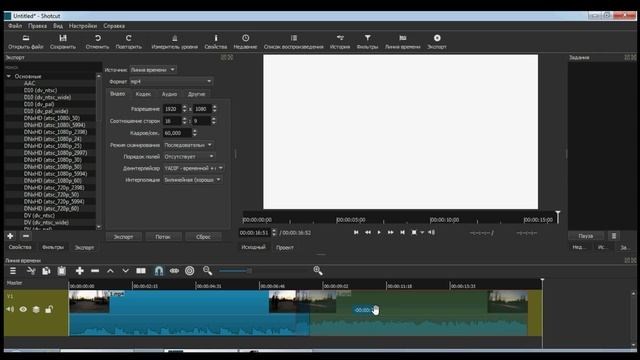
Task: Toggle V1 track compositing layers icon
Action: pos(36,309)
